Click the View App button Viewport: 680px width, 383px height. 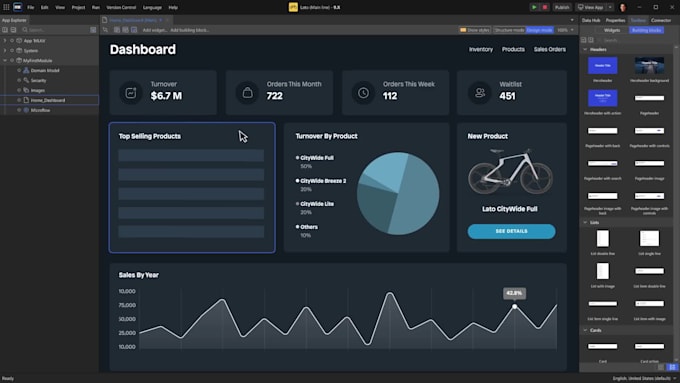click(591, 7)
